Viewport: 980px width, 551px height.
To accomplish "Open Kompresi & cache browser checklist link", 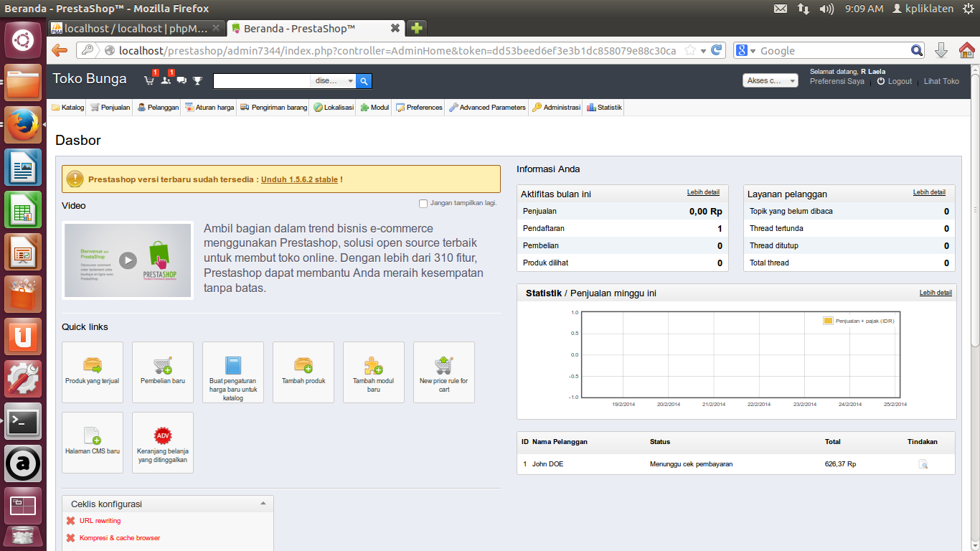I will (120, 538).
